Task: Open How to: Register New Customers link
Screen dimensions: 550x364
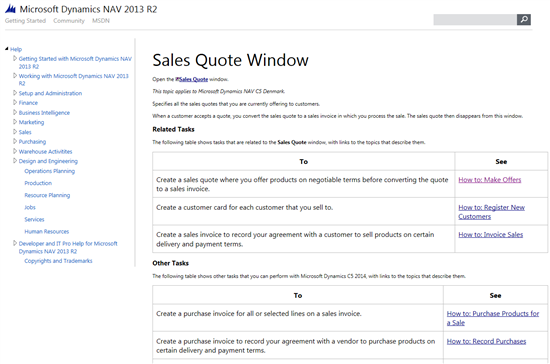Action: point(491,212)
